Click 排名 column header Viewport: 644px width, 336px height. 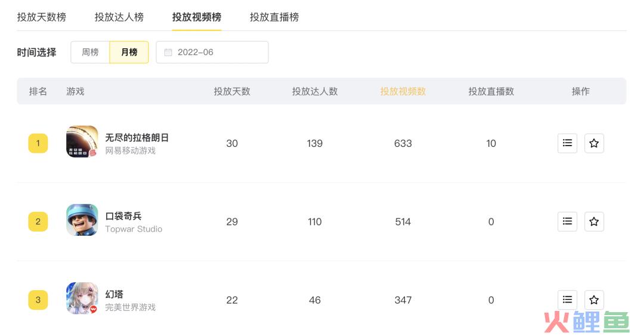pos(38,91)
